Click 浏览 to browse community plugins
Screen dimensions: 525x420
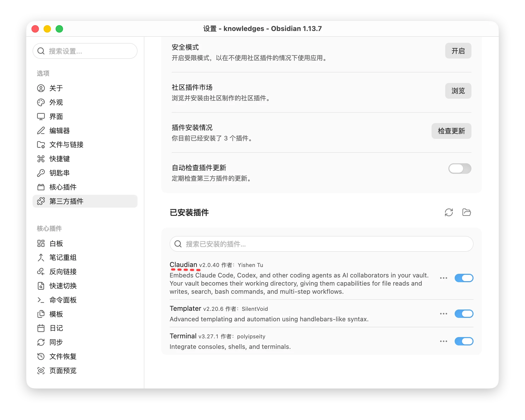[458, 91]
